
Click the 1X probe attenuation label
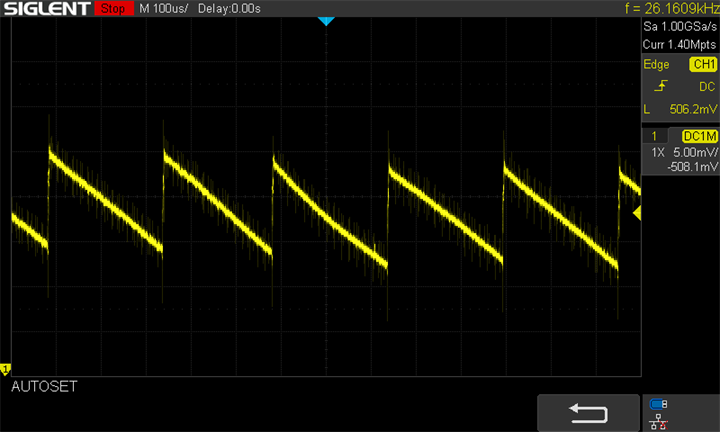pyautogui.click(x=658, y=152)
